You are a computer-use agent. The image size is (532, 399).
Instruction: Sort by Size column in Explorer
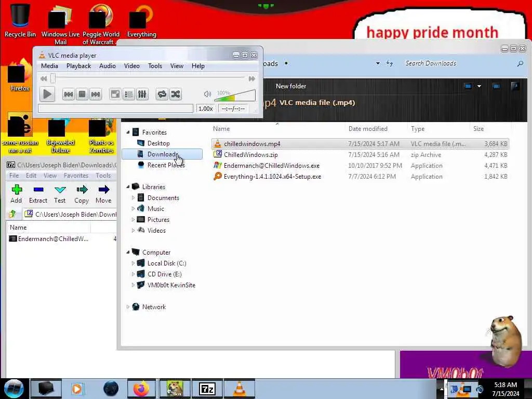point(478,129)
